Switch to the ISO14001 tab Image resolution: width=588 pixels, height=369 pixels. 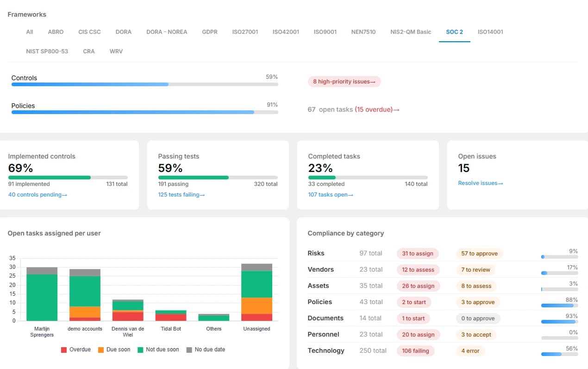(x=490, y=32)
